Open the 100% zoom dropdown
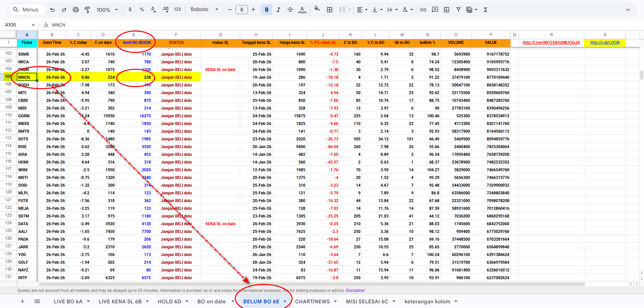 (107, 10)
